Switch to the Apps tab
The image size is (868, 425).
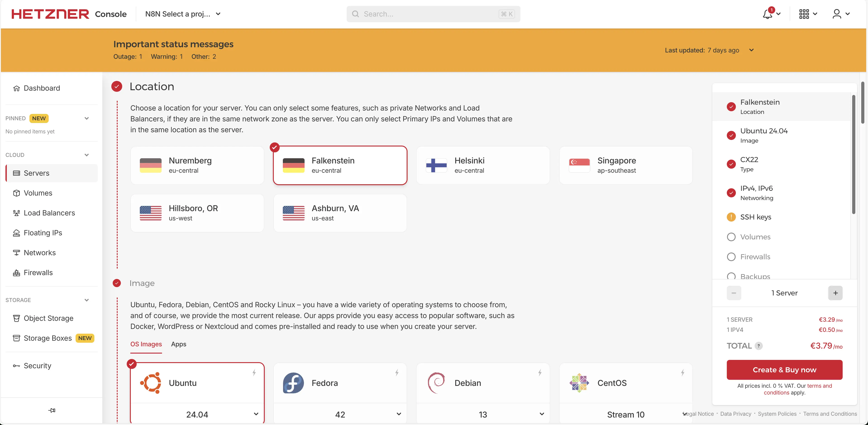pyautogui.click(x=179, y=344)
